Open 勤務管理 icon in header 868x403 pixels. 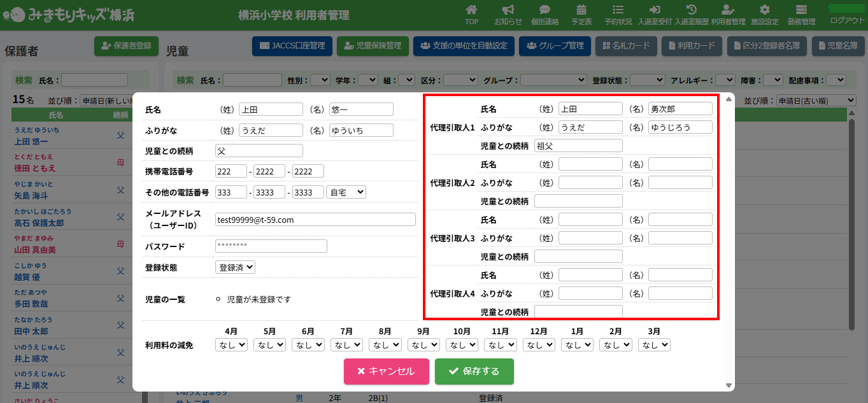point(801,11)
